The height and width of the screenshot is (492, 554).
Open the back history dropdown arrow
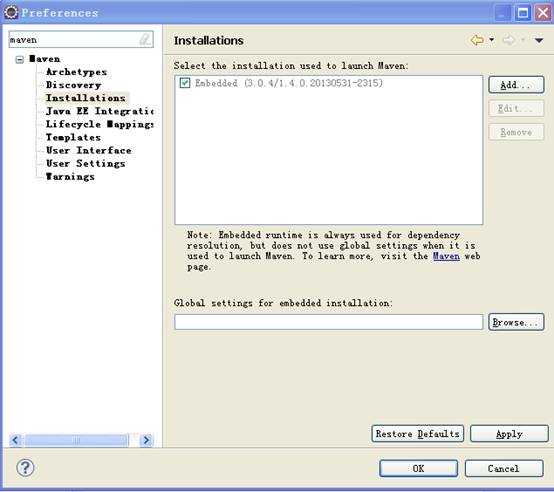pos(491,40)
